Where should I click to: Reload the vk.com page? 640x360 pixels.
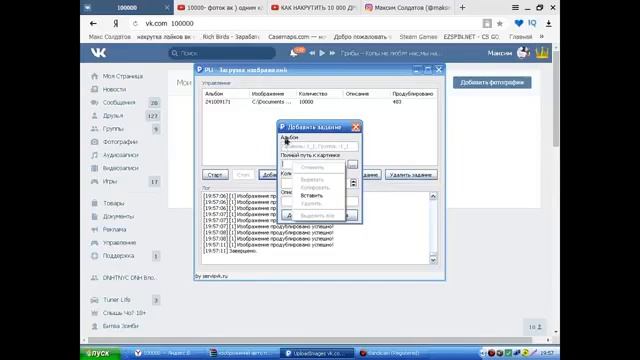tap(135, 24)
